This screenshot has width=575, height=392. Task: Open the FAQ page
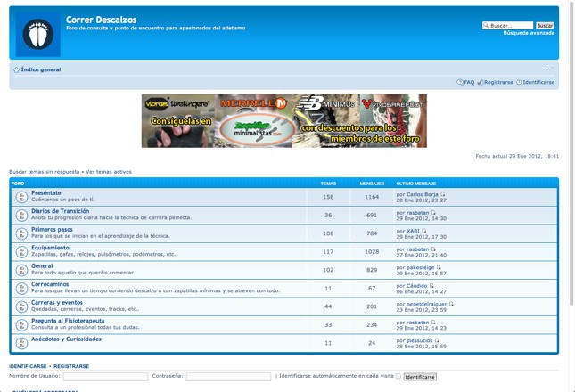point(468,82)
